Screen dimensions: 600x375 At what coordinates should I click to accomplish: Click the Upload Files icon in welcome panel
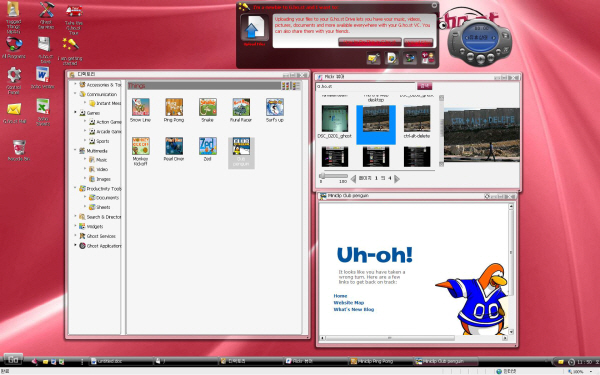click(254, 28)
